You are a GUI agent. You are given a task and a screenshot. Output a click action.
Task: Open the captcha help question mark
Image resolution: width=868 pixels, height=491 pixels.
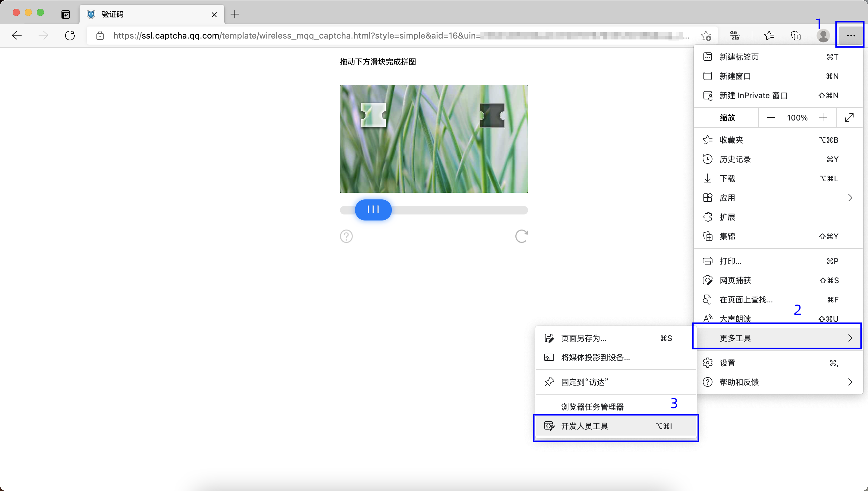346,236
